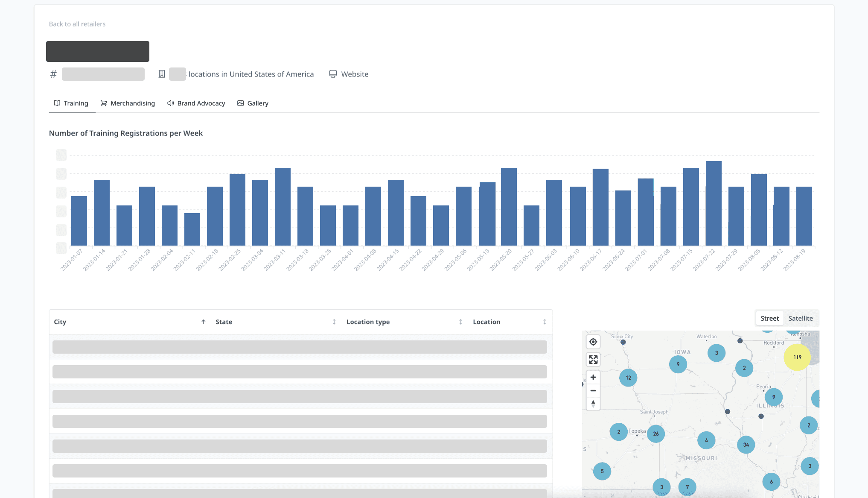
Task: Select the yellow 119 cluster marker on map
Action: (797, 357)
